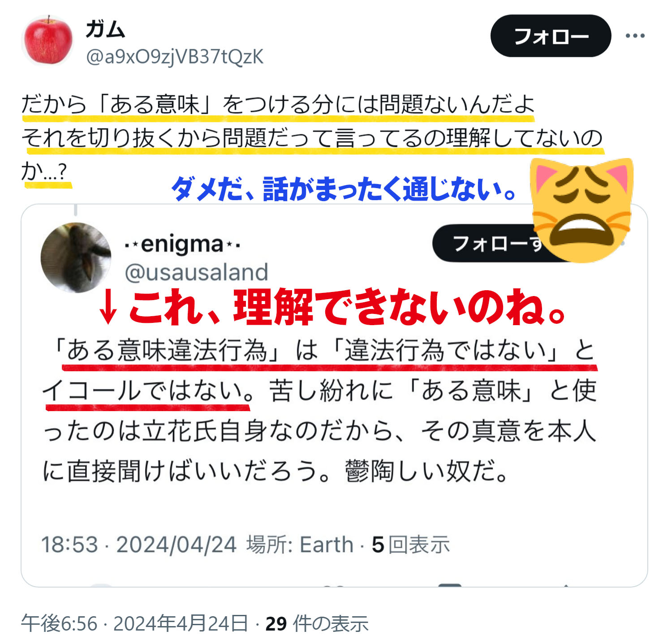Tap the フォローする button in quoted tweet
Screen dimensions: 663x644
pos(488,244)
